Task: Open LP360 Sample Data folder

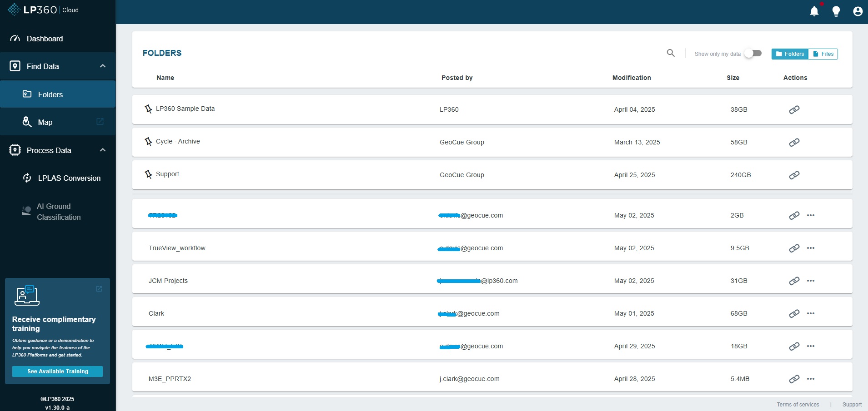Action: (x=185, y=109)
